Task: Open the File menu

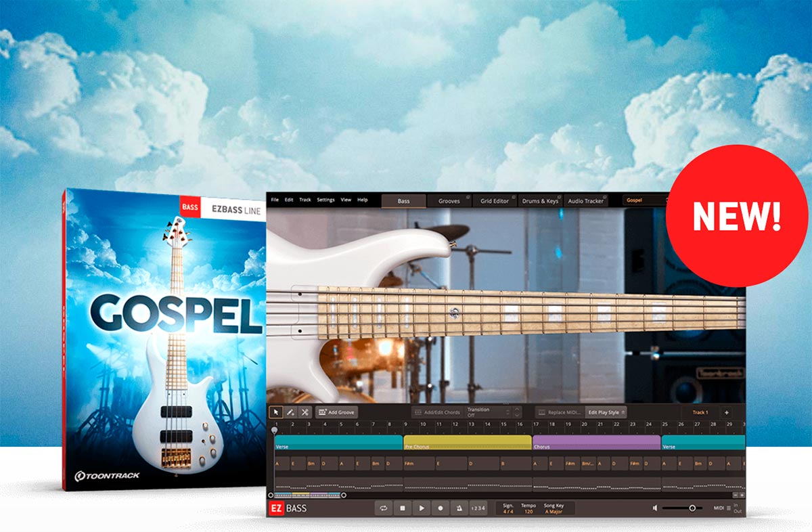Action: point(275,200)
